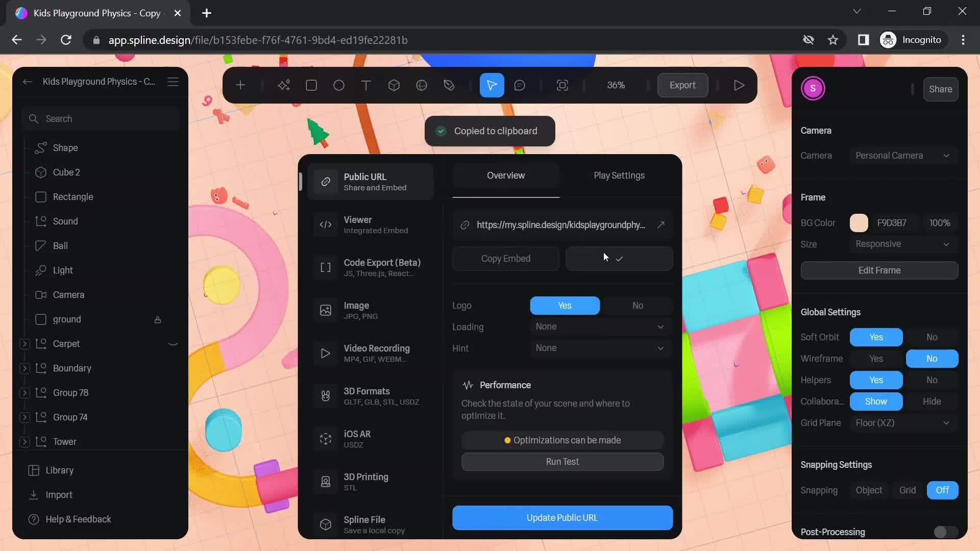Click the Public URL share and embed icon
The height and width of the screenshot is (551, 980).
pyautogui.click(x=325, y=182)
